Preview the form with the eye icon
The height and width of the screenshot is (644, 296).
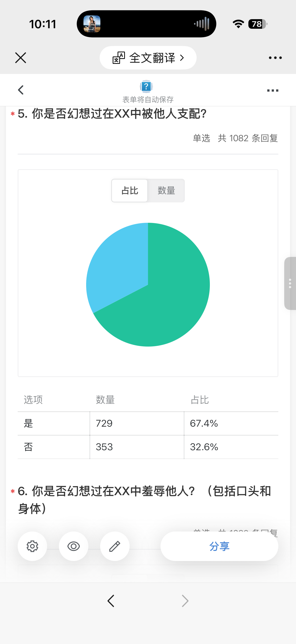point(73,546)
